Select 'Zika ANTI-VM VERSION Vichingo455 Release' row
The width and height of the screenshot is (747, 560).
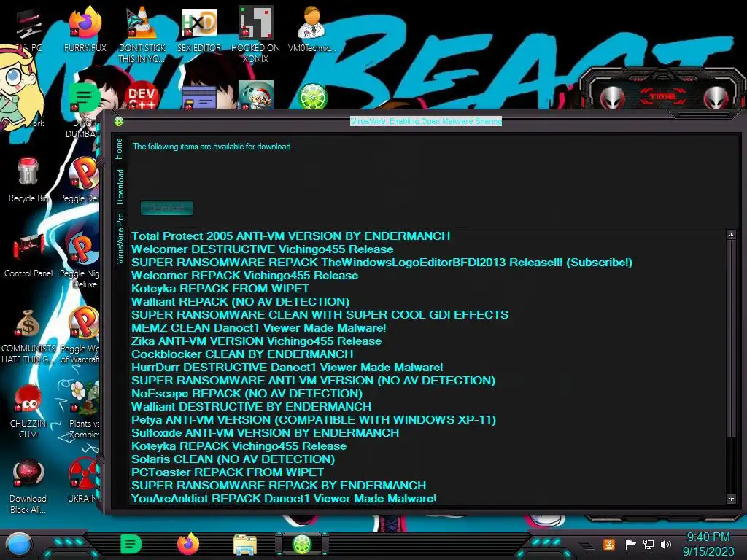256,341
